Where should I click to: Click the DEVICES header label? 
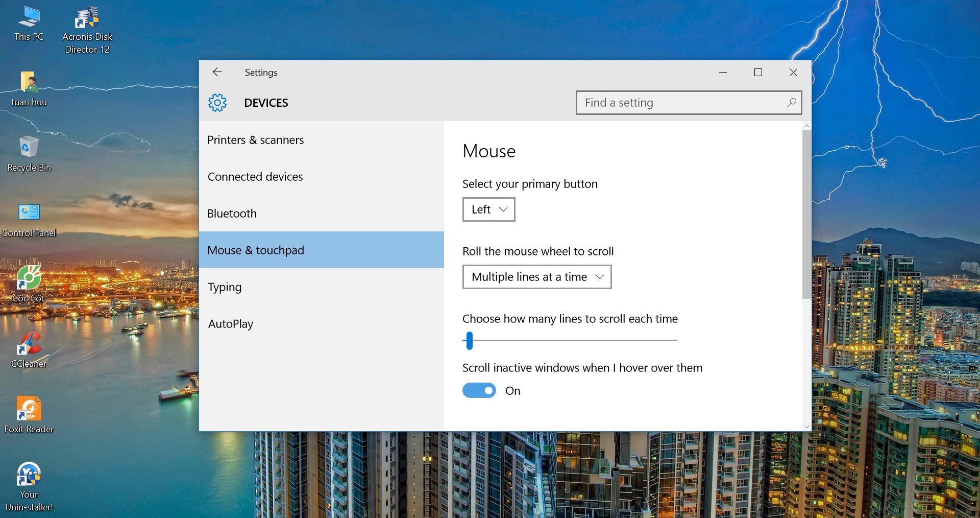(266, 103)
